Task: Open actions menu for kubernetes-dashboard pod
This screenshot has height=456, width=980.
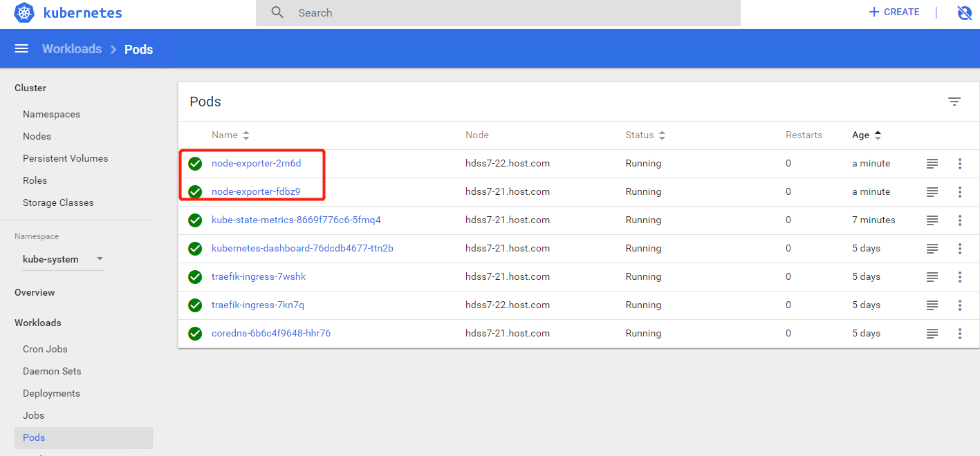Action: click(x=960, y=249)
